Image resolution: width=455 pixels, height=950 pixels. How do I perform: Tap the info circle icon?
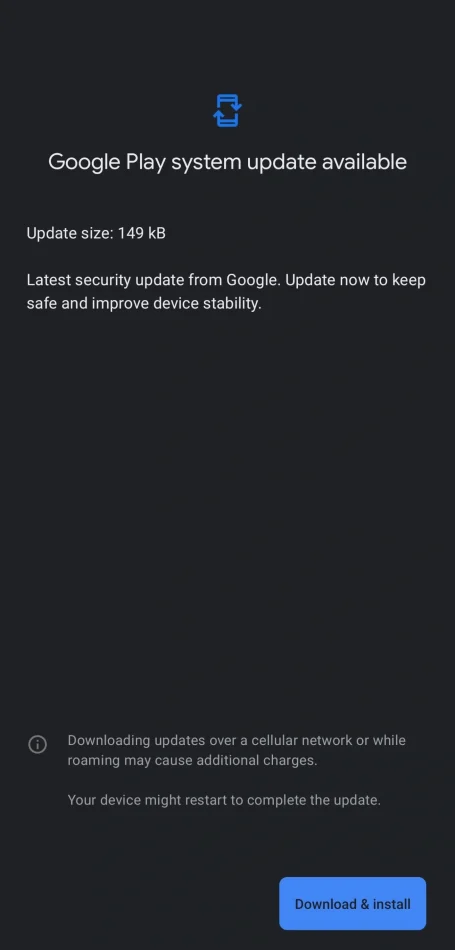click(38, 744)
